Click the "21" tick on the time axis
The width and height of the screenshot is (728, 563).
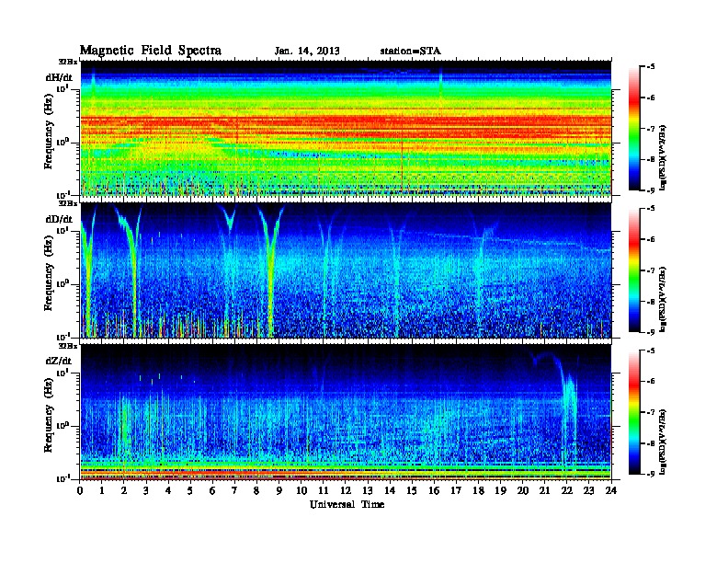544,491
